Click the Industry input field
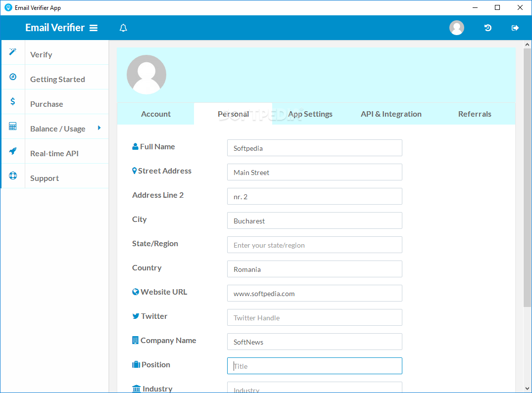The image size is (532, 393). pyautogui.click(x=315, y=388)
